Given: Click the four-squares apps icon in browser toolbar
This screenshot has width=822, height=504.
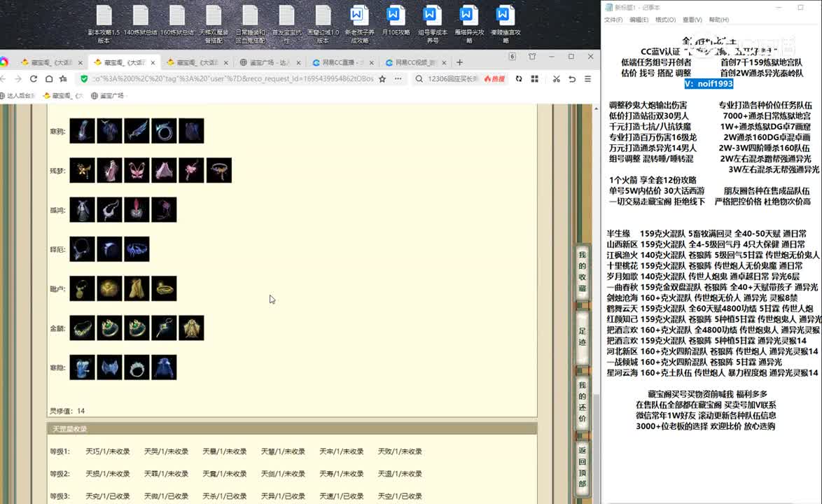Looking at the screenshot, I should pos(535,78).
